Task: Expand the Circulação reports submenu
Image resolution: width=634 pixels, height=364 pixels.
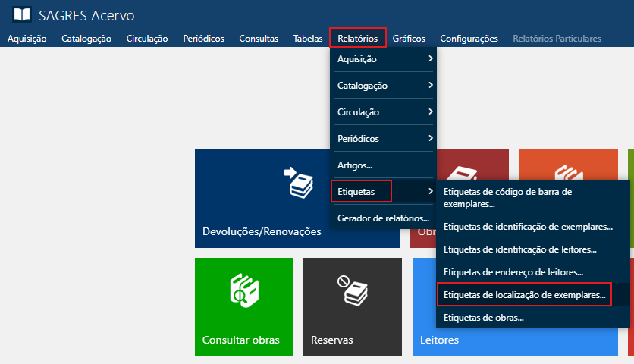Action: [384, 112]
